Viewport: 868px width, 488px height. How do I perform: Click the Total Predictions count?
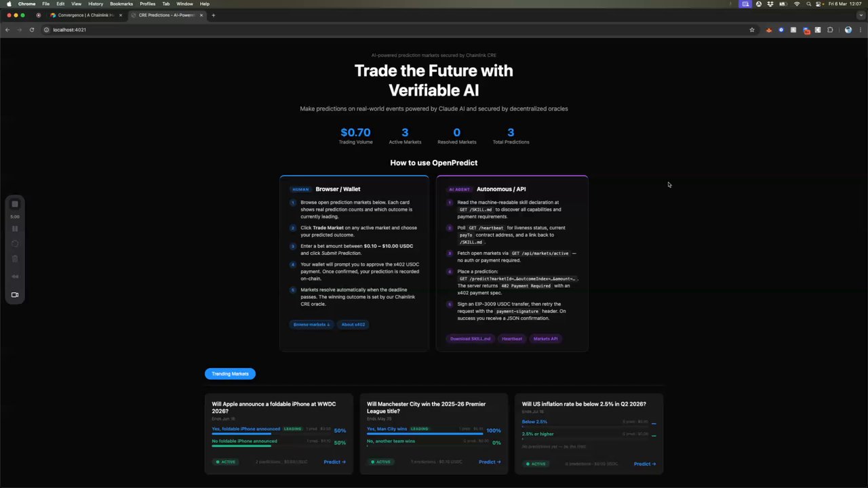click(x=511, y=133)
